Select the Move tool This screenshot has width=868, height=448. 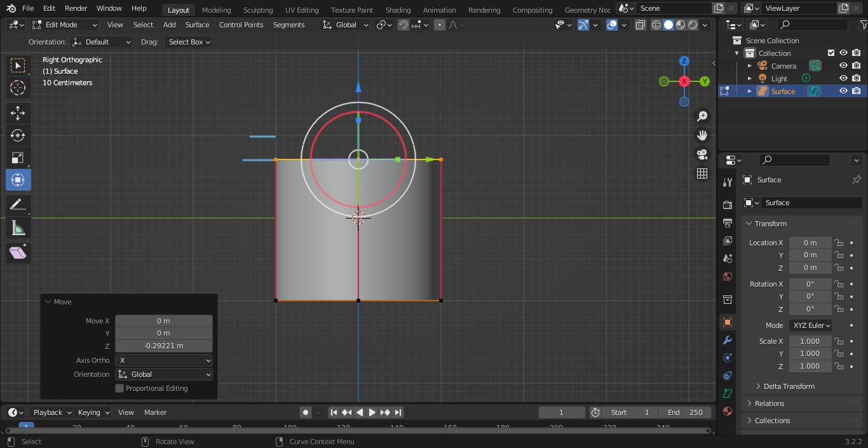18,114
